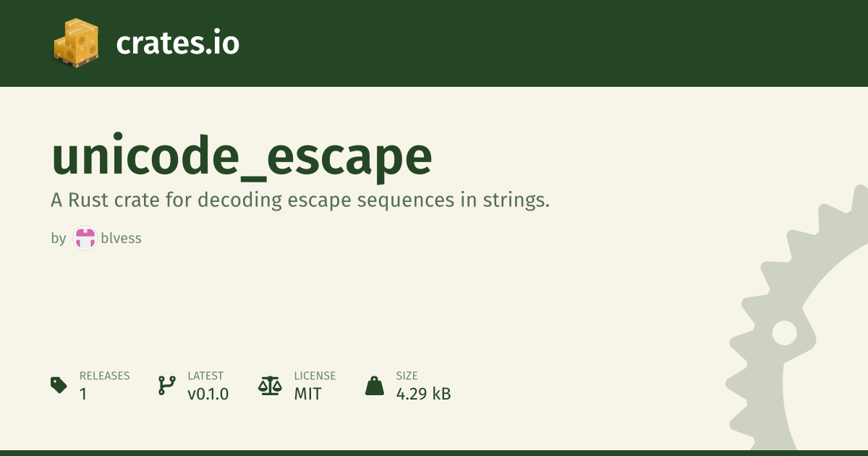
Task: Click the LATEST label
Action: (205, 376)
